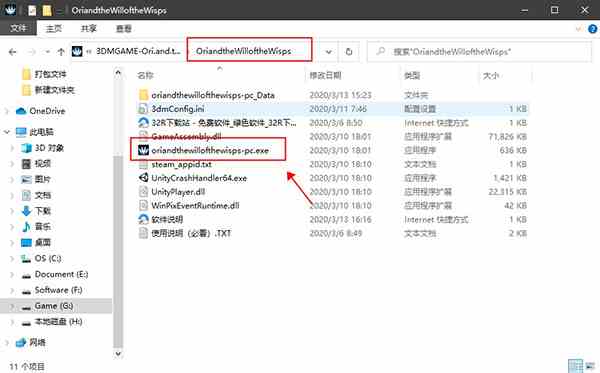The height and width of the screenshot is (373, 600).
Task: Switch to the 共享 ribbon tab
Action: [88, 28]
